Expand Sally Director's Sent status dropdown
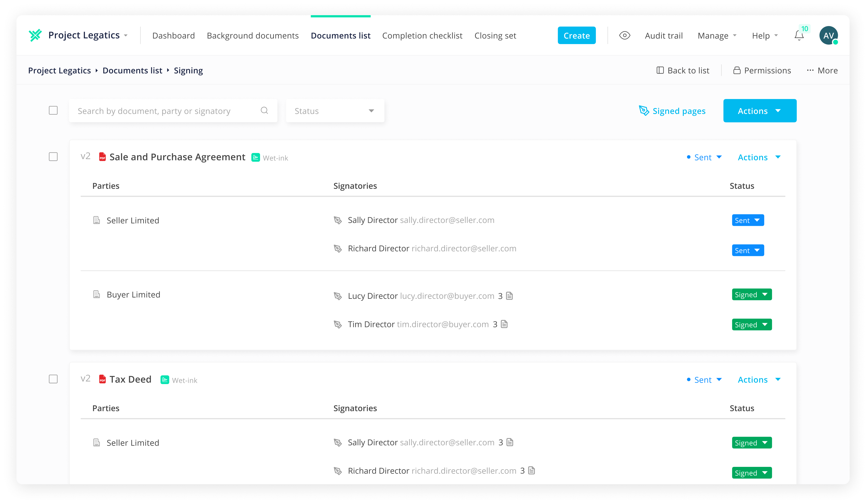Screen dimensions: 868x504 pos(748,220)
